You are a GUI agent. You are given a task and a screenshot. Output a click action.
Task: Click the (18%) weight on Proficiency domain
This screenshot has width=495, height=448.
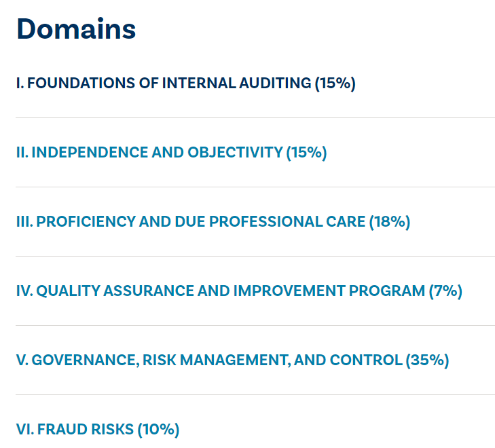pyautogui.click(x=390, y=221)
